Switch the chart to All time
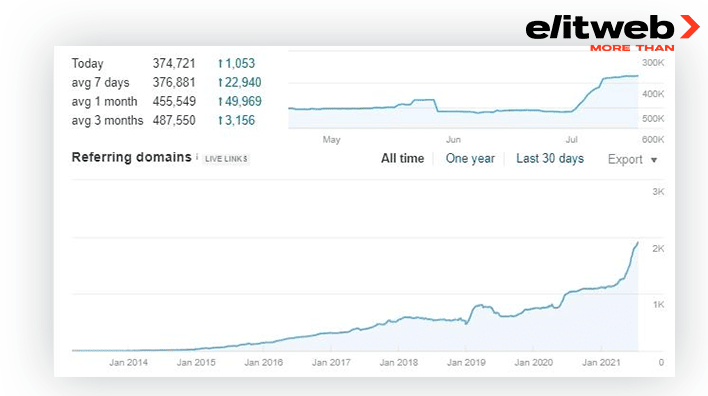Image resolution: width=708 pixels, height=396 pixels. [x=402, y=158]
